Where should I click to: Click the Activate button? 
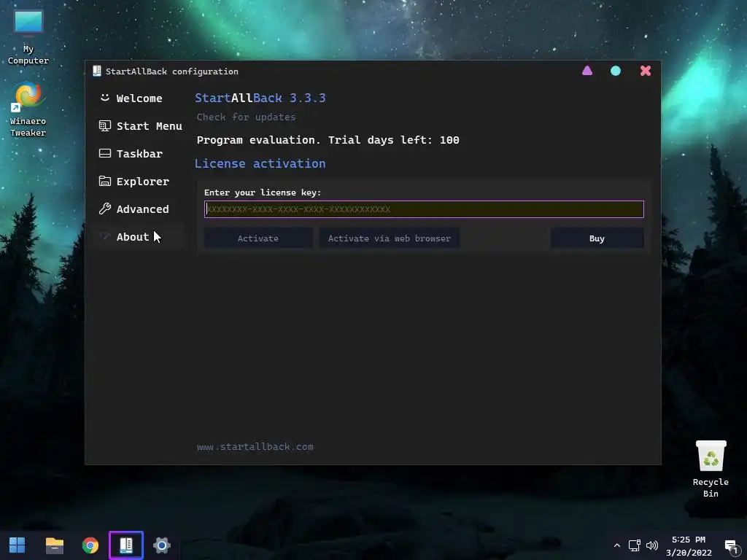[258, 238]
